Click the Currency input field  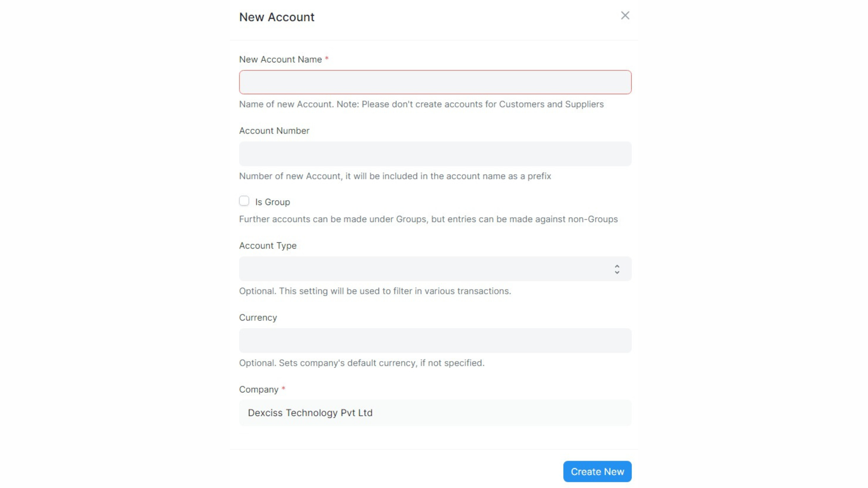435,341
